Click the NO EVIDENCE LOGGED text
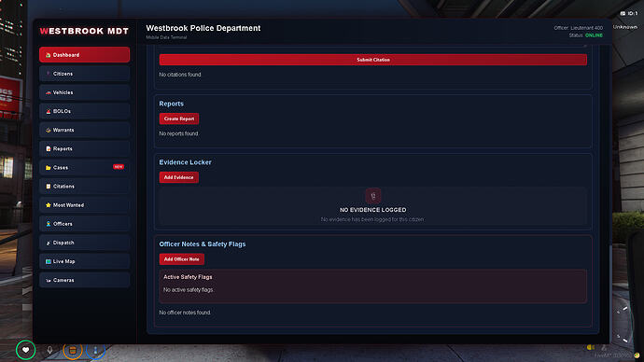Viewport: 644px width, 362px height. coord(373,210)
